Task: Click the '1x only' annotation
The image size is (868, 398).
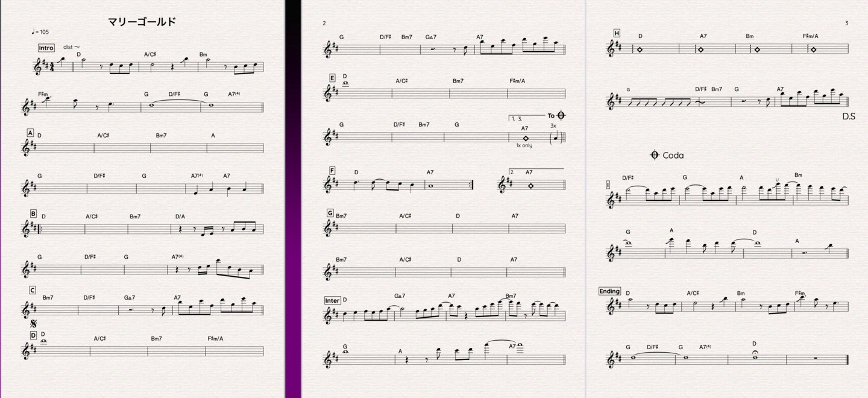Action: point(524,145)
